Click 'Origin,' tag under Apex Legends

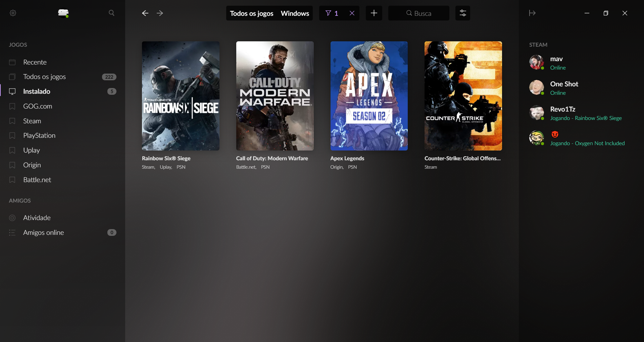point(337,167)
